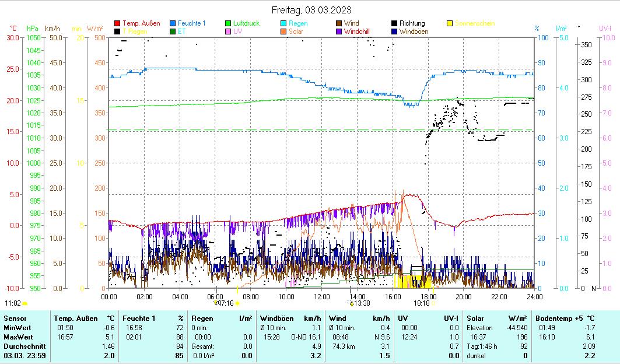The image size is (620, 364).
Task: Click the solar Elevation value -44.540
Action: click(517, 328)
